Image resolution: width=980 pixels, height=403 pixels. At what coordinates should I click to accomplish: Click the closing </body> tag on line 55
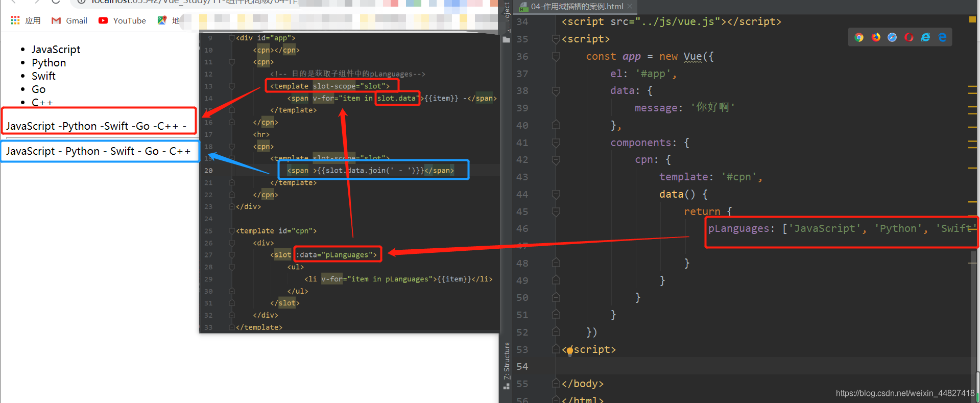tap(583, 384)
